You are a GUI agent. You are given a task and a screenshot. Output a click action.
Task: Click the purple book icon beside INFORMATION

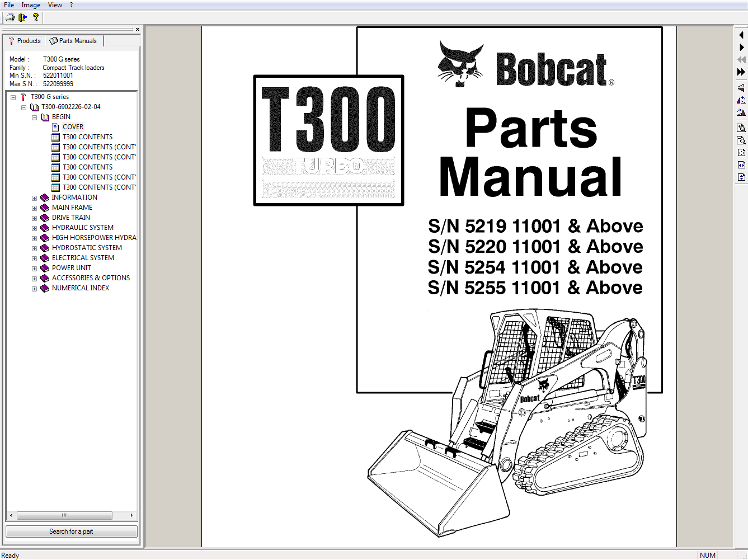[45, 197]
